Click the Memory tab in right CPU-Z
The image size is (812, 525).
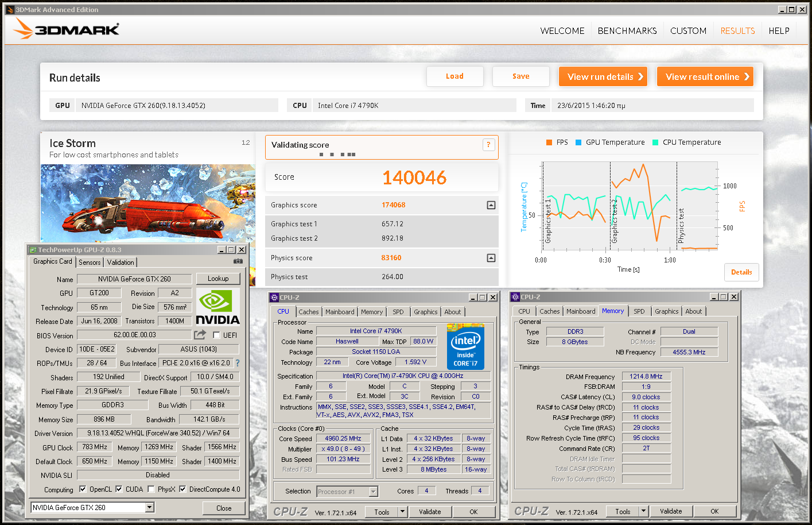point(613,311)
